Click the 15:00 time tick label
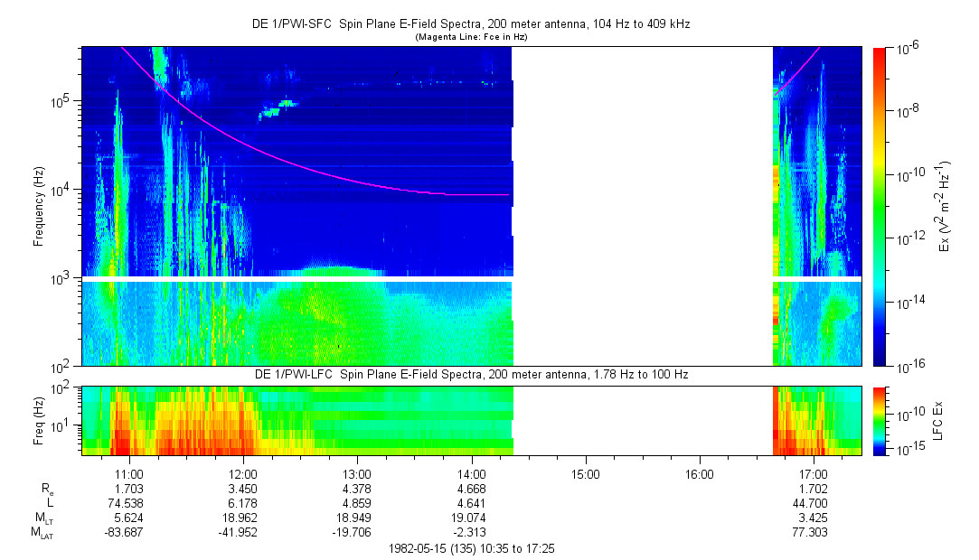979x560 pixels. pyautogui.click(x=585, y=473)
